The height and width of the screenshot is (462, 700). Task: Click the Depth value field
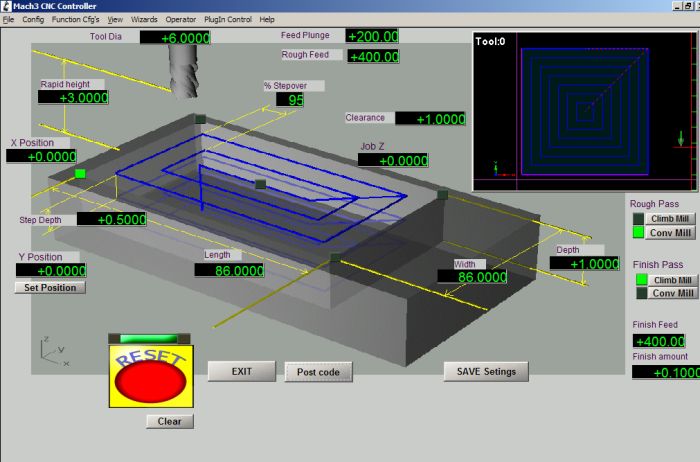[584, 263]
